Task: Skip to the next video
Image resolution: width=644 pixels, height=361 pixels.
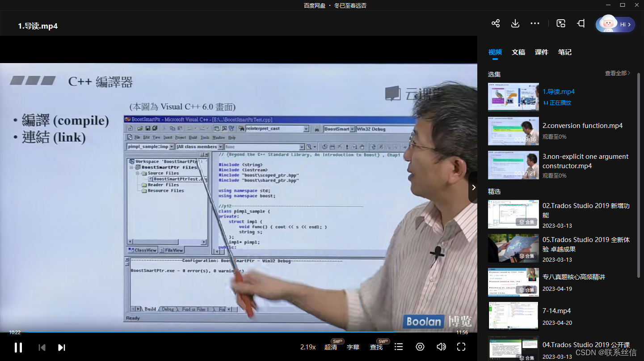Action: 62,348
